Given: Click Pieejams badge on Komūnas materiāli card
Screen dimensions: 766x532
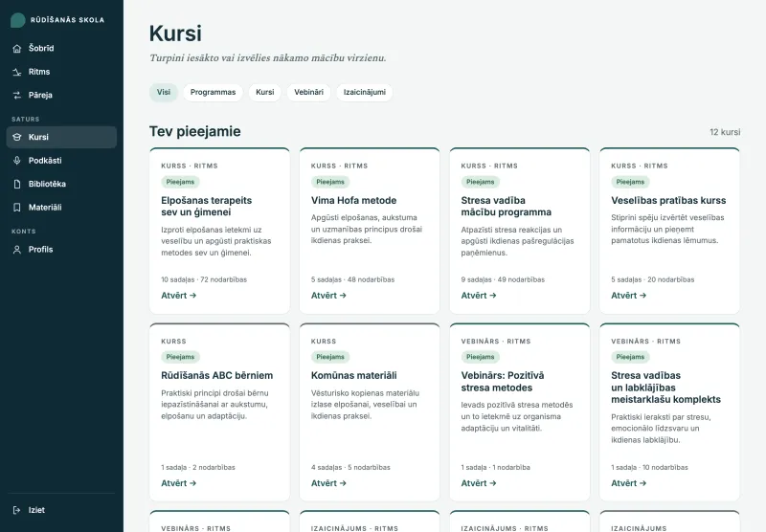Looking at the screenshot, I should (x=330, y=357).
